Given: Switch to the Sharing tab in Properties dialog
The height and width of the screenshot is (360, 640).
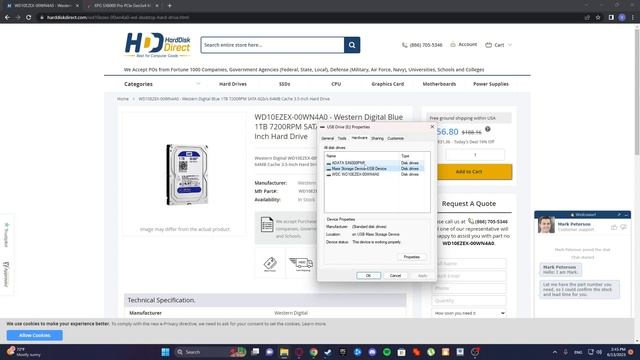Looking at the screenshot, I should point(377,138).
